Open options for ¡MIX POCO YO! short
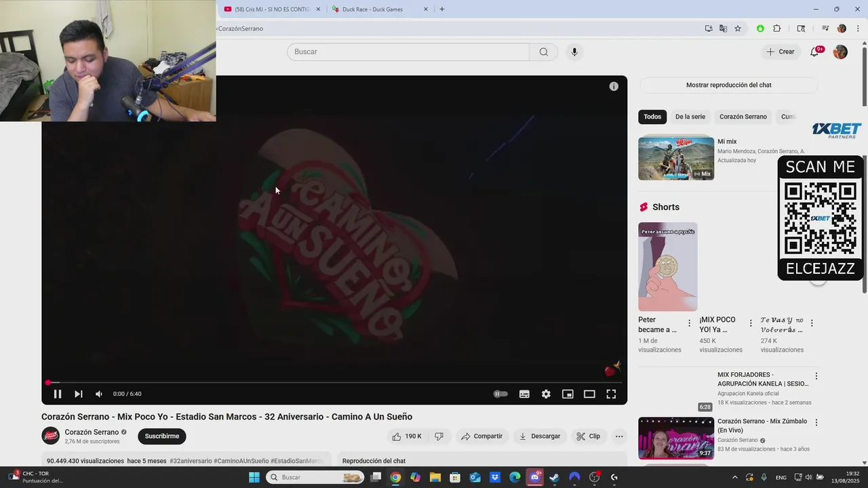Screen dimensions: 868x488 click(x=751, y=323)
